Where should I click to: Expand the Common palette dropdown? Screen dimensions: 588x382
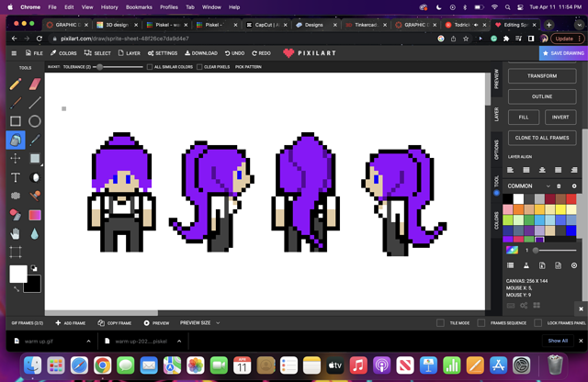548,185
